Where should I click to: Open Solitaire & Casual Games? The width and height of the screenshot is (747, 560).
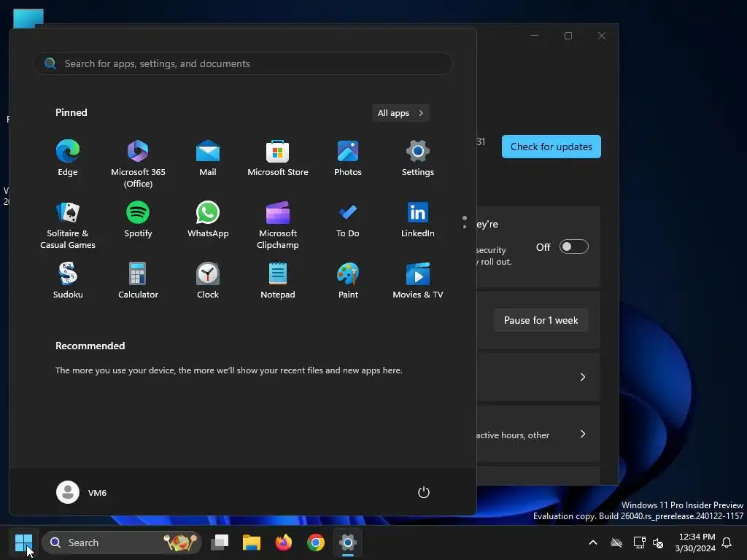(68, 225)
